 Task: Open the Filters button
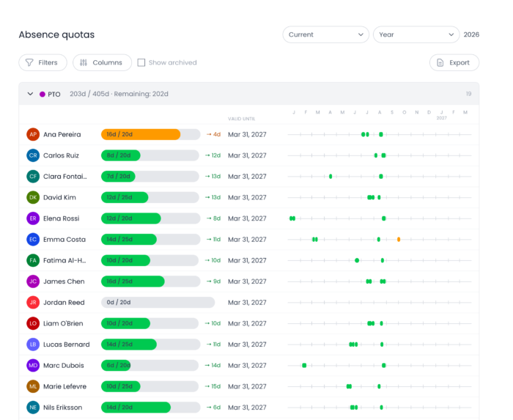point(43,62)
